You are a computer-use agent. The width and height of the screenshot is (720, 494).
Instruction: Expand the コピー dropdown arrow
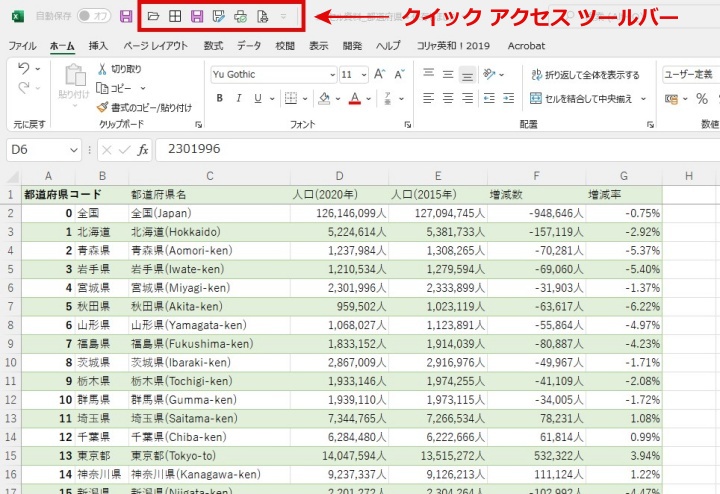pyautogui.click(x=143, y=88)
